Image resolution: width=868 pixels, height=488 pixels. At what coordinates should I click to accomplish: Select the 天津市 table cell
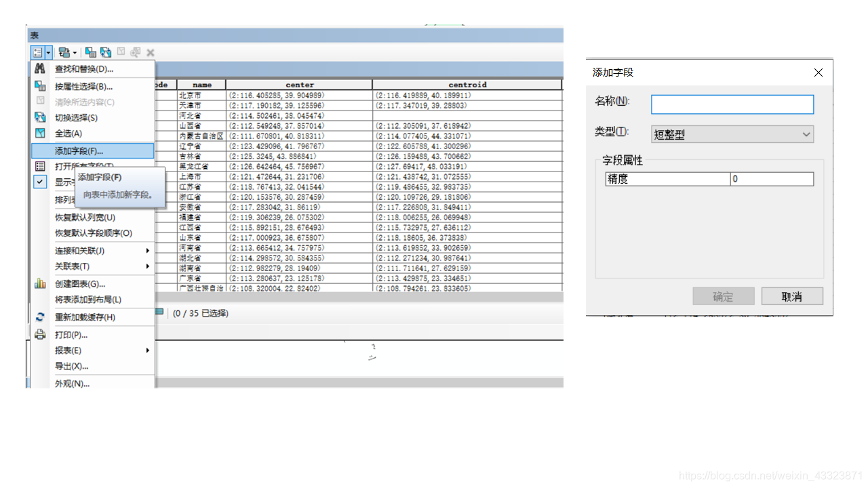[201, 105]
